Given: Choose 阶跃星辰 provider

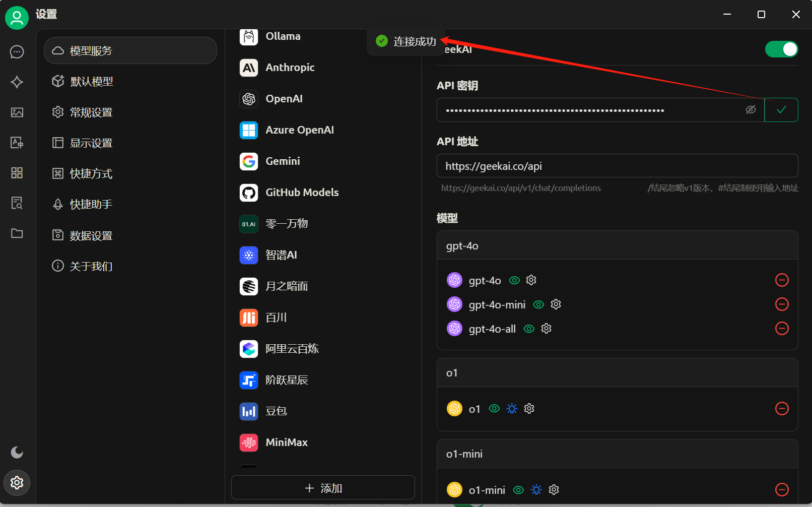Looking at the screenshot, I should tap(323, 380).
